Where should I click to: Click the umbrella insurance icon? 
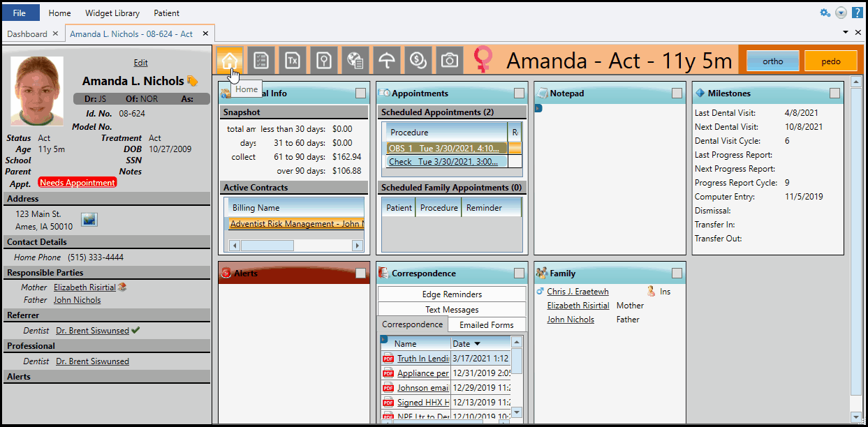coord(386,61)
